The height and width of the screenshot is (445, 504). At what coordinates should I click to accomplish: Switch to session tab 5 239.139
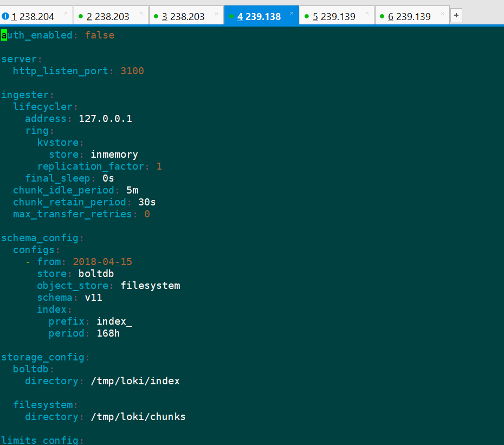[x=337, y=15]
